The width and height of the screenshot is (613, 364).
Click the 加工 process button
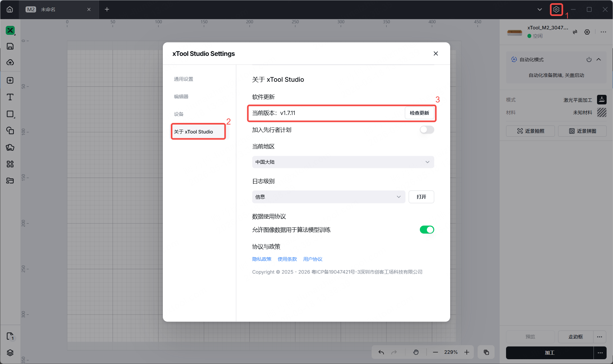pos(550,353)
